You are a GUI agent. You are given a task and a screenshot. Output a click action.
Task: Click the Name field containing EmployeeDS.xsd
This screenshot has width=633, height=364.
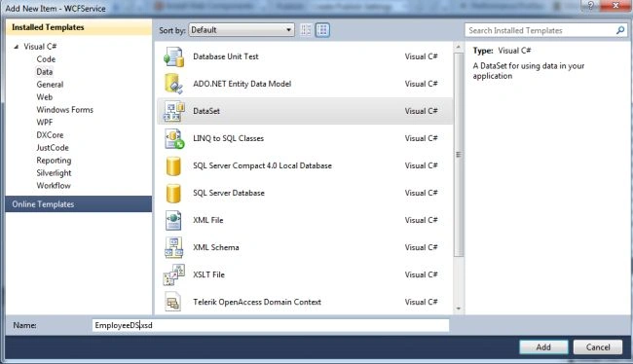(x=271, y=325)
